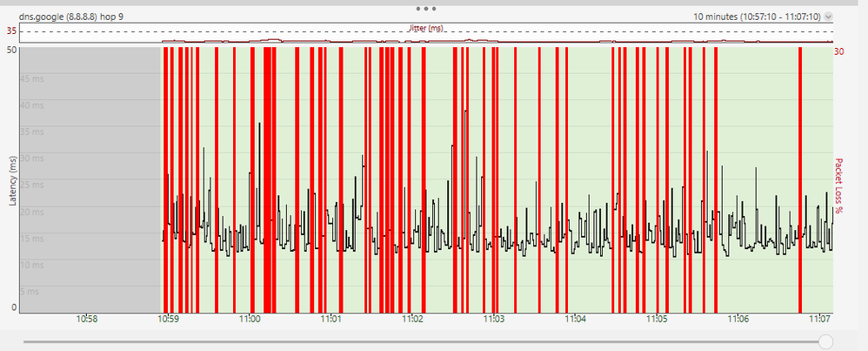868x351 pixels.
Task: Click the jitter scale value '35'
Action: pyautogui.click(x=11, y=31)
